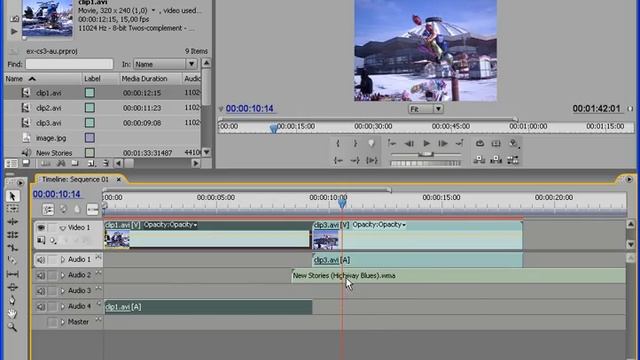This screenshot has height=360, width=640.
Task: Click the clip1.avi preview thumbnail
Action: coord(48,18)
